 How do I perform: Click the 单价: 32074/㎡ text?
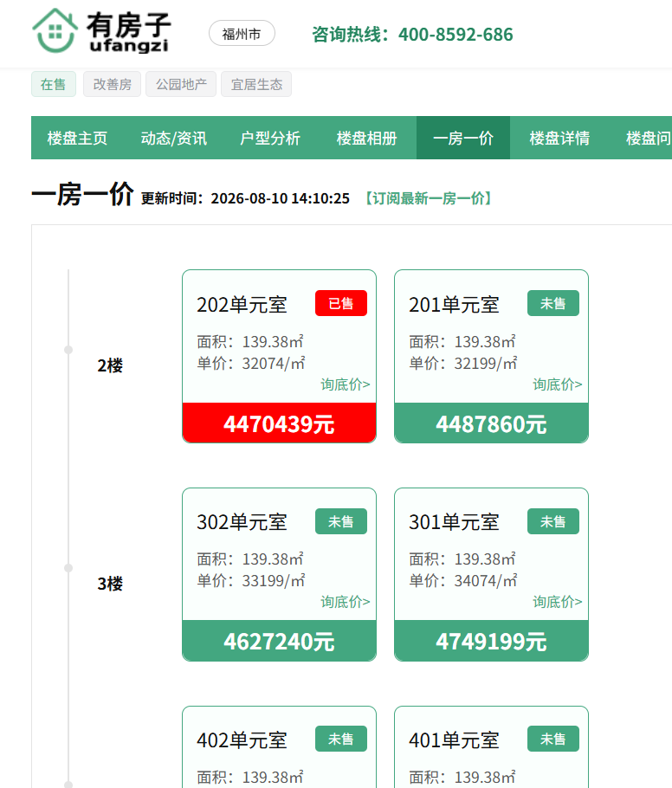click(251, 364)
